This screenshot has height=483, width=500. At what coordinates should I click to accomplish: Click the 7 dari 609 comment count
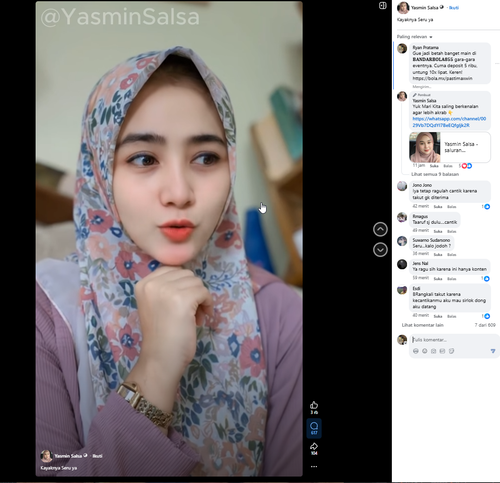485,325
